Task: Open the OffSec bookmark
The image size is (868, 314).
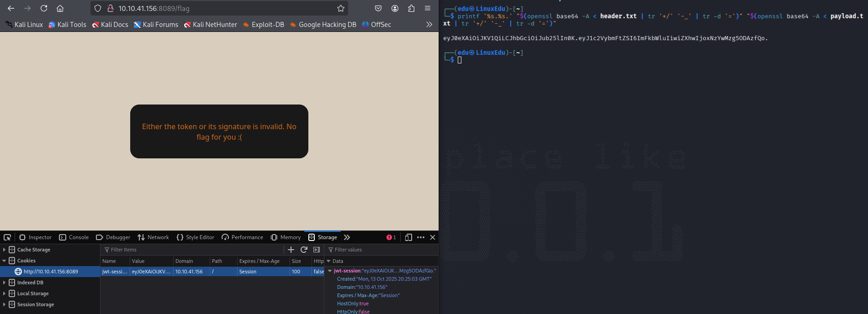Action: 376,25
